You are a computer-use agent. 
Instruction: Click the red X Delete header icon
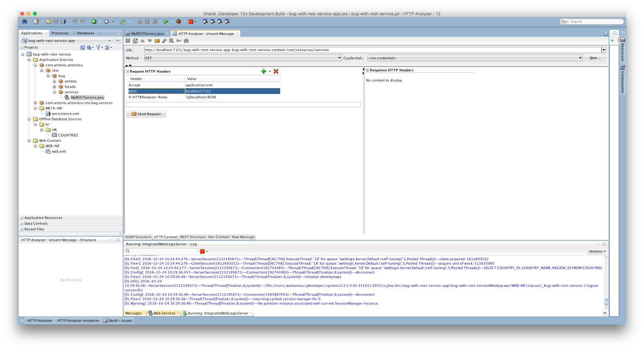coord(276,71)
